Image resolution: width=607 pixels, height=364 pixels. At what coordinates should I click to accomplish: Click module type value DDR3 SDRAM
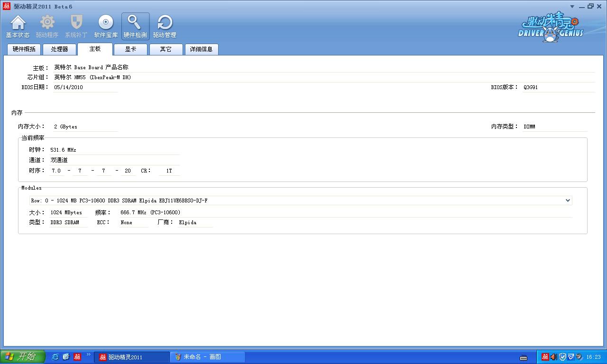pyautogui.click(x=65, y=222)
